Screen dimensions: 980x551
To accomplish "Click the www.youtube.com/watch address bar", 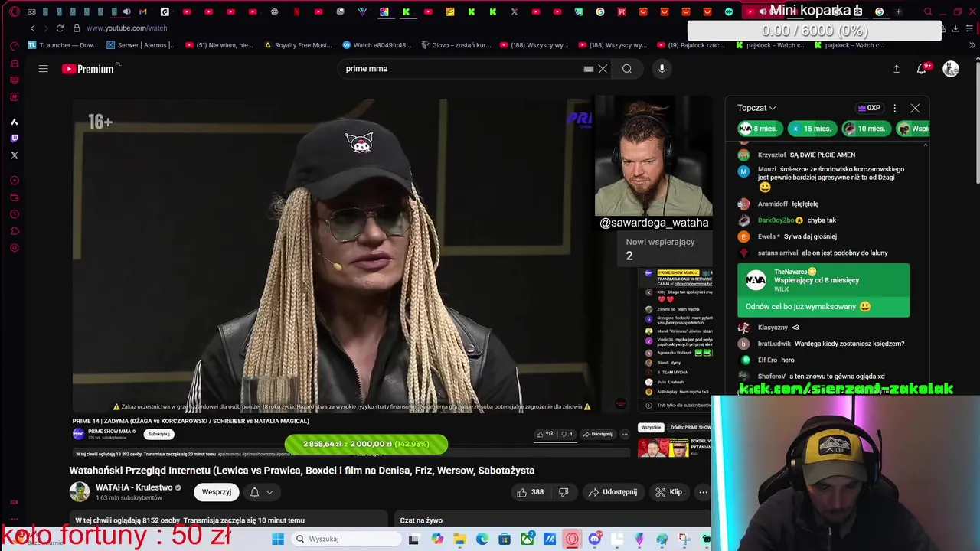I will click(x=127, y=28).
